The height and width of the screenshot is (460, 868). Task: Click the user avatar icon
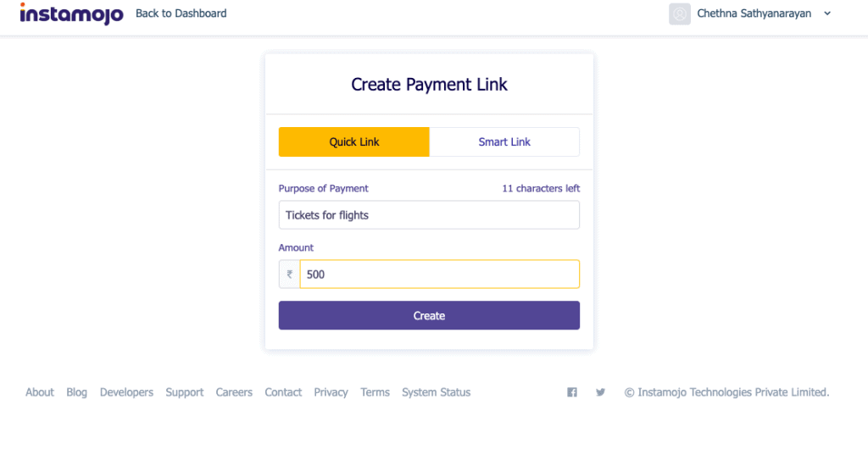[x=680, y=14]
